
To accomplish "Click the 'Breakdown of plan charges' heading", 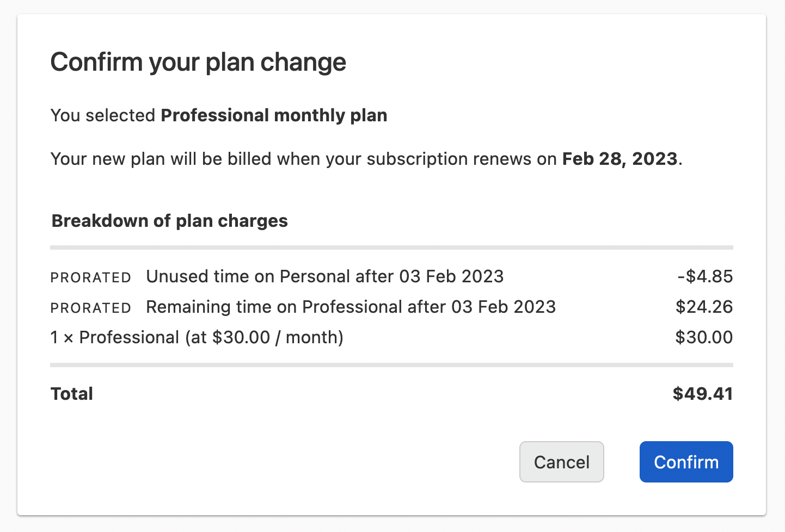I will pos(169,221).
